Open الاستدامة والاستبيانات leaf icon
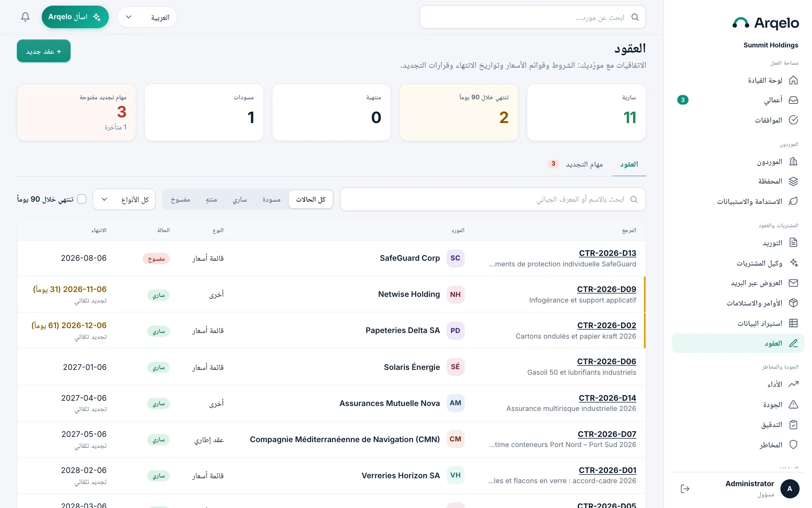The image size is (812, 508). (793, 201)
